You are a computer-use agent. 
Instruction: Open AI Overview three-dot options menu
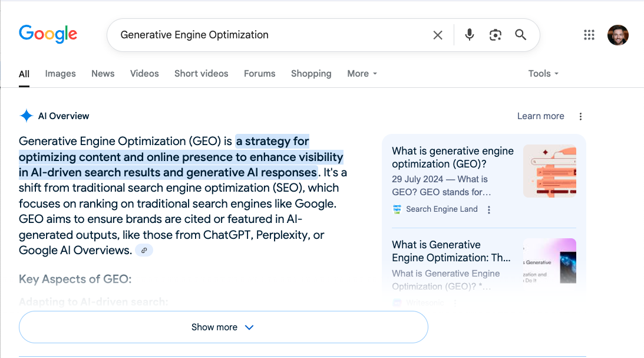coord(580,116)
